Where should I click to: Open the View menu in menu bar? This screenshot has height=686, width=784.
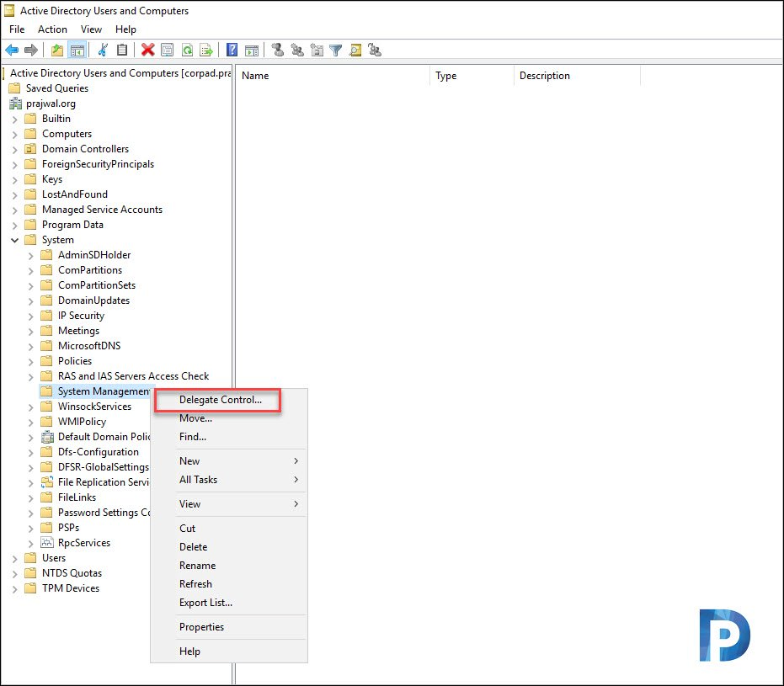point(91,29)
